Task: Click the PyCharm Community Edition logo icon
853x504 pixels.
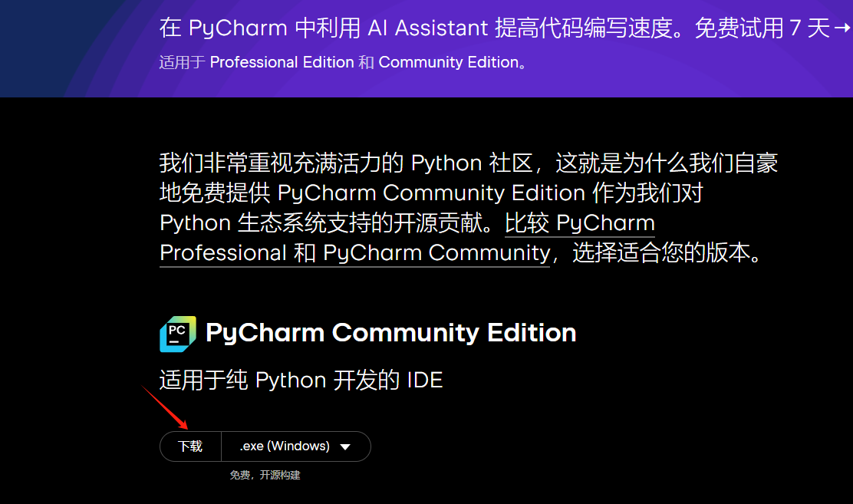Action: [x=178, y=334]
